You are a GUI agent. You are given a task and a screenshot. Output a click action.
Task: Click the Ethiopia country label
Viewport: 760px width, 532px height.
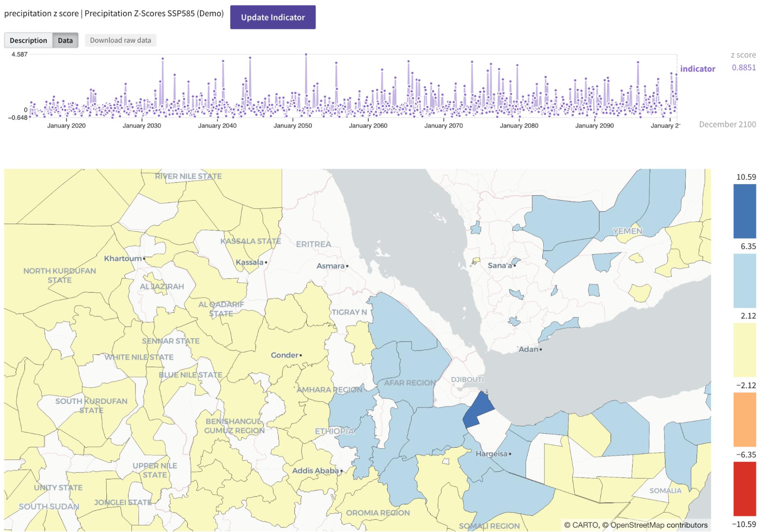334,431
